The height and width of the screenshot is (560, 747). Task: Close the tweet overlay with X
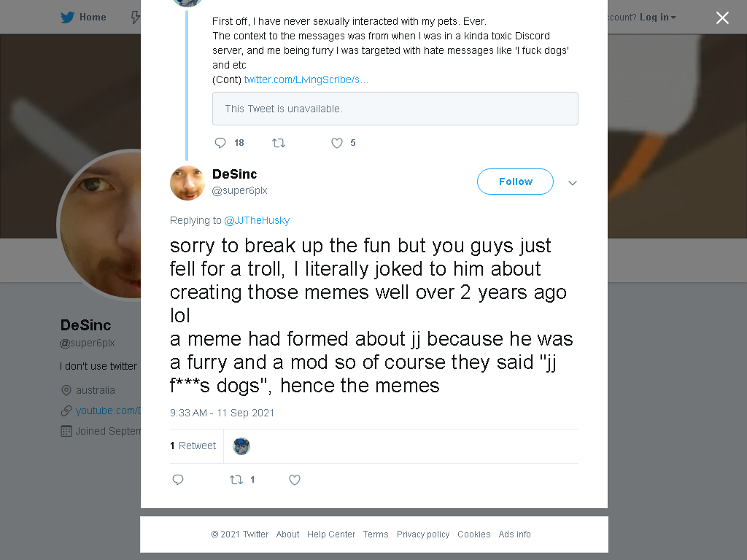[x=722, y=17]
